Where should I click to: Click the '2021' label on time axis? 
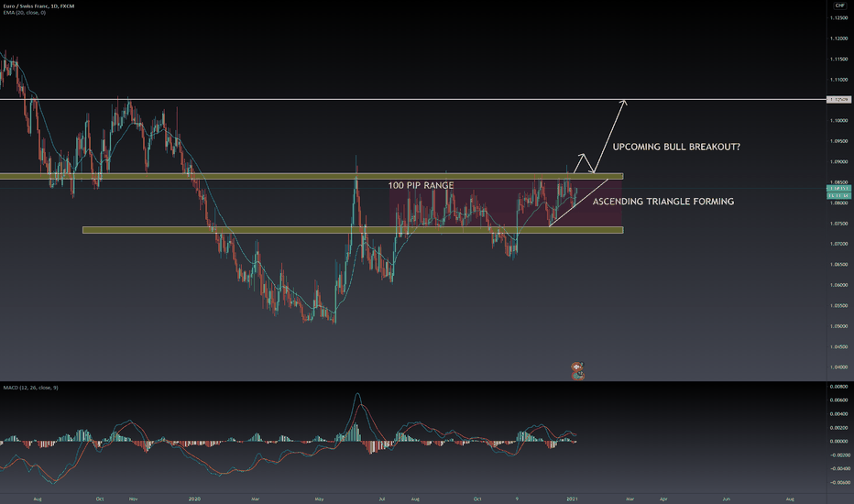572,499
